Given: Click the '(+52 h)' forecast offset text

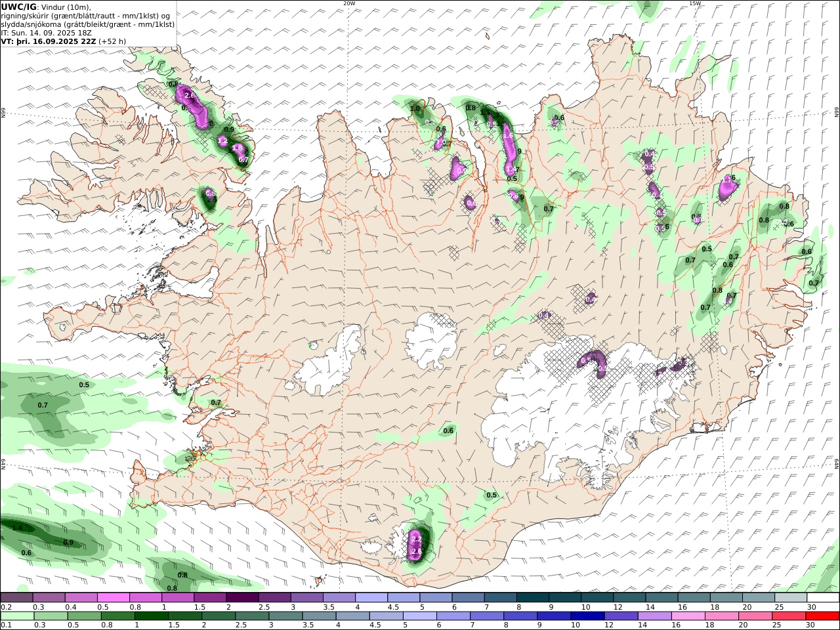Looking at the screenshot, I should [112, 41].
